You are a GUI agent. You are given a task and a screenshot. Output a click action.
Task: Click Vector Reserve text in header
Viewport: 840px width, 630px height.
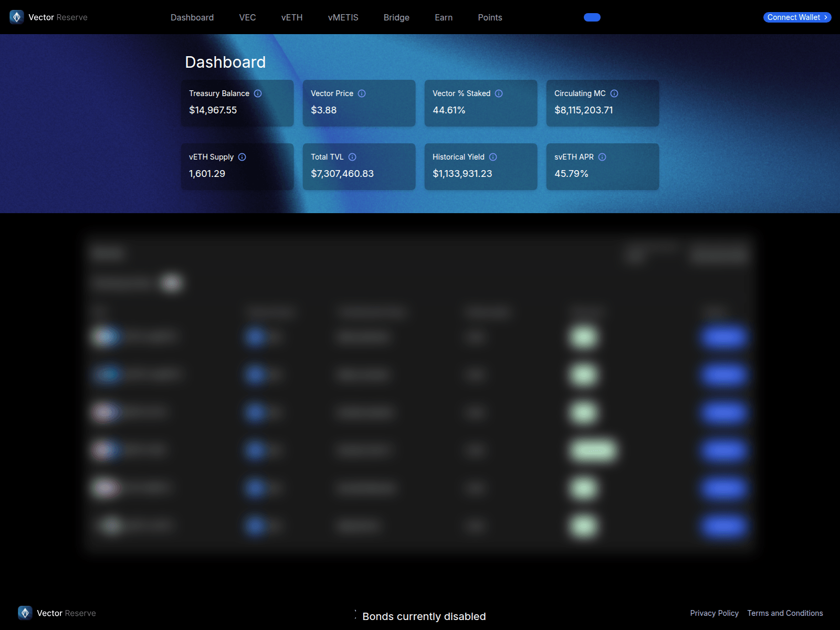tap(58, 17)
